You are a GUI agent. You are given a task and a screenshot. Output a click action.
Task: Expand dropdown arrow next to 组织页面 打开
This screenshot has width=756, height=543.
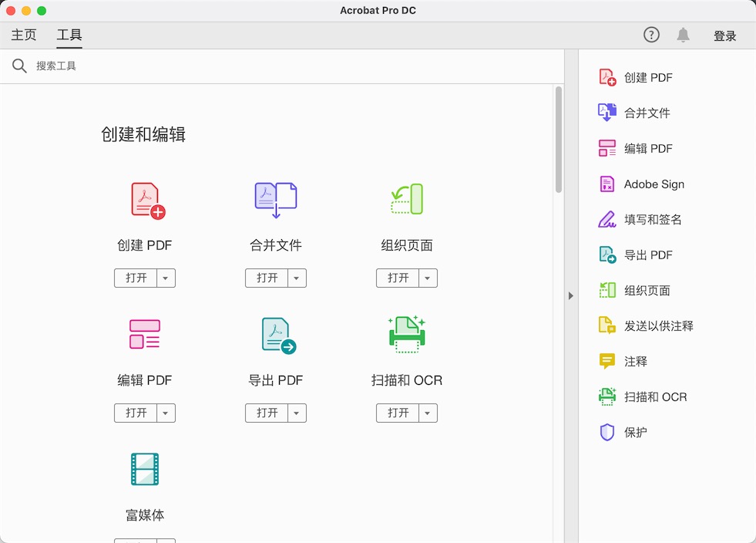tap(428, 278)
